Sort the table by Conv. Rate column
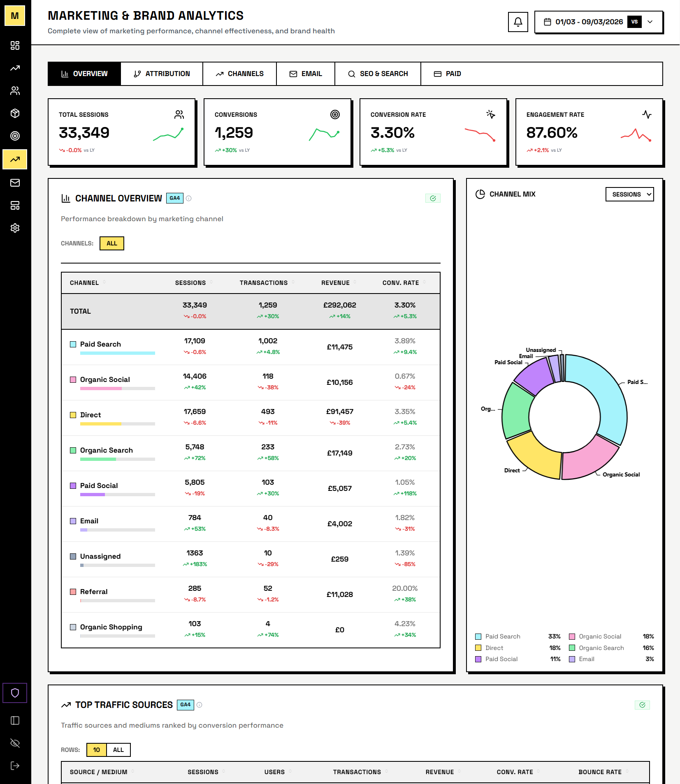The width and height of the screenshot is (680, 784). pos(400,282)
